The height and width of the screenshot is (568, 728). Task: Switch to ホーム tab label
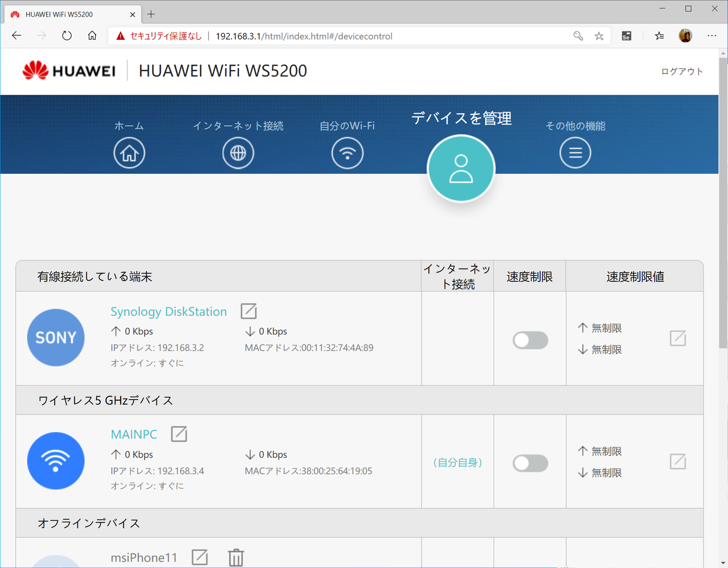click(129, 126)
